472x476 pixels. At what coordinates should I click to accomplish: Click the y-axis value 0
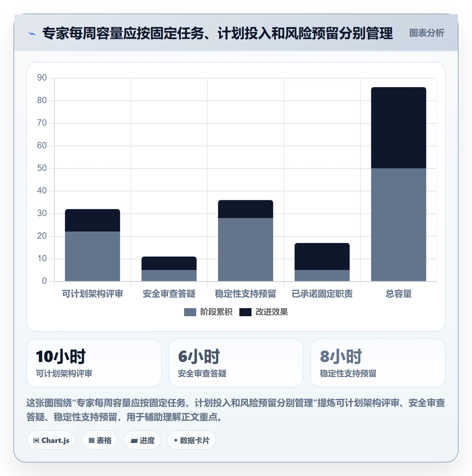point(44,281)
